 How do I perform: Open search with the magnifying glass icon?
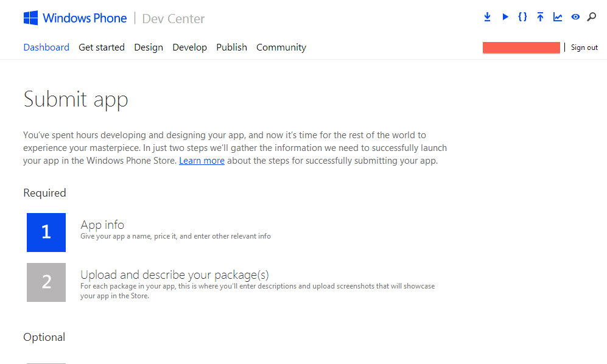point(592,17)
